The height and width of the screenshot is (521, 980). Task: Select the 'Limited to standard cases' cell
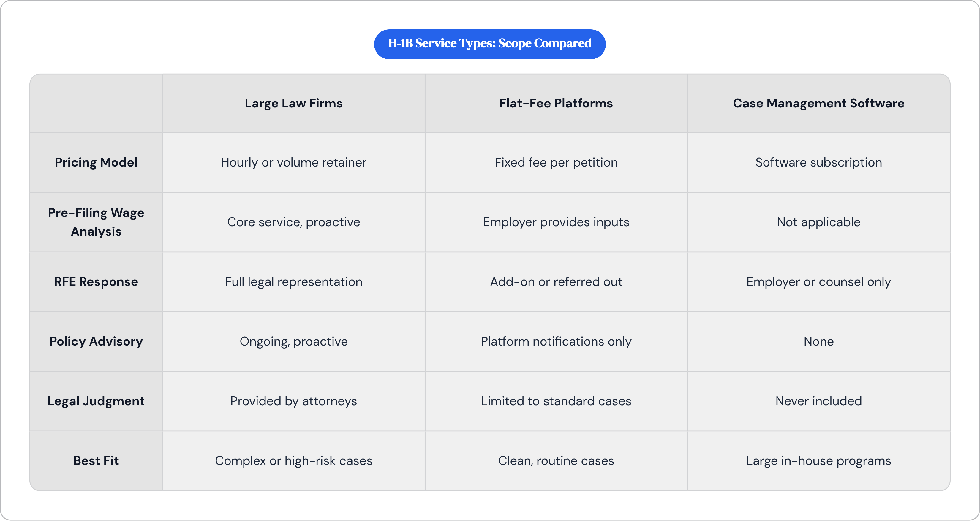(x=556, y=401)
